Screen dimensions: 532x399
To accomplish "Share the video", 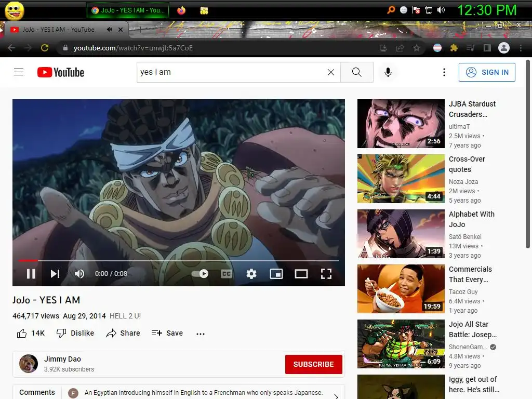I will pyautogui.click(x=123, y=333).
